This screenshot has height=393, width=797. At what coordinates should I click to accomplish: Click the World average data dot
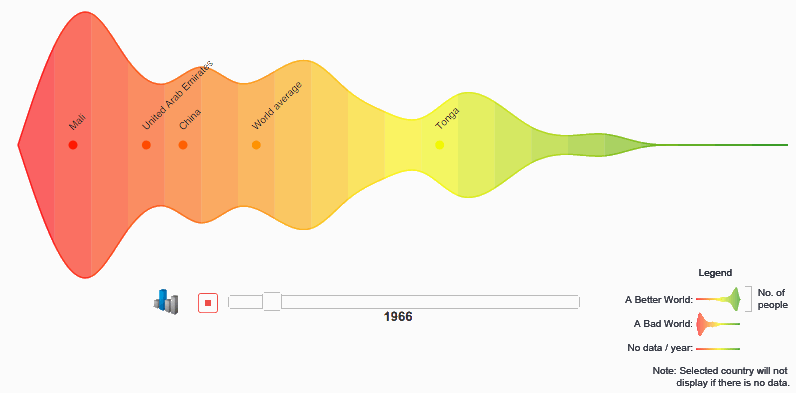[256, 145]
